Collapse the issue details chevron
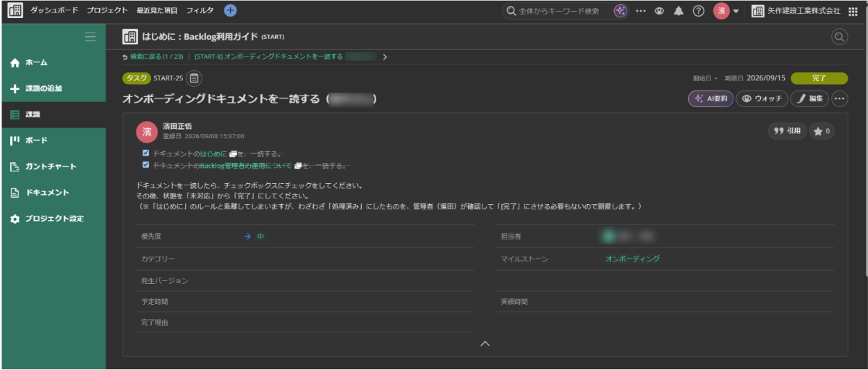868x370 pixels. pyautogui.click(x=485, y=344)
